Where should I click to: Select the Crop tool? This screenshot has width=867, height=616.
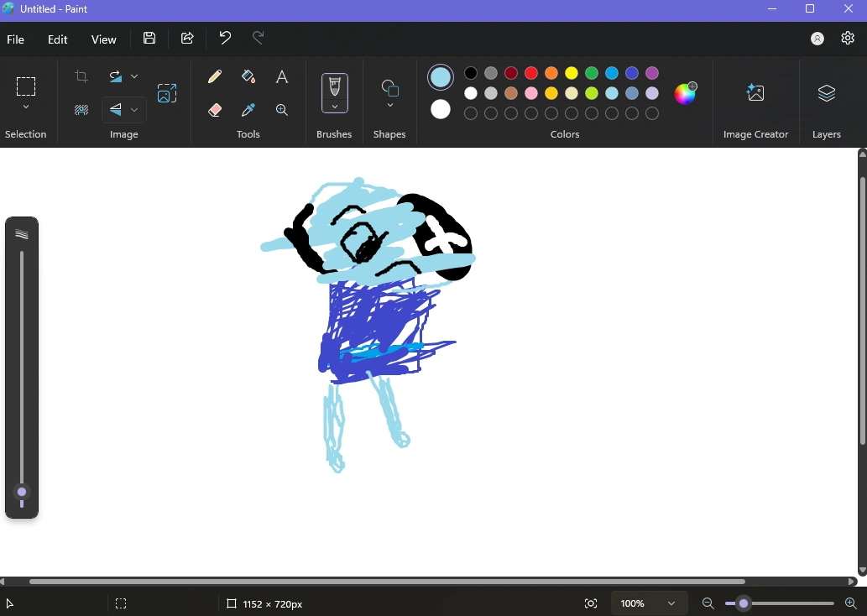click(81, 76)
